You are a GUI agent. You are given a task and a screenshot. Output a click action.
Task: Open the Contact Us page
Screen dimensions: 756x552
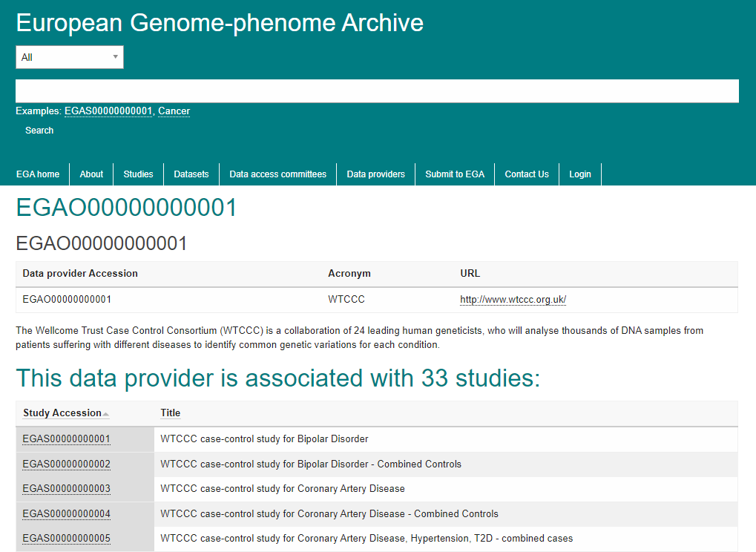click(527, 174)
